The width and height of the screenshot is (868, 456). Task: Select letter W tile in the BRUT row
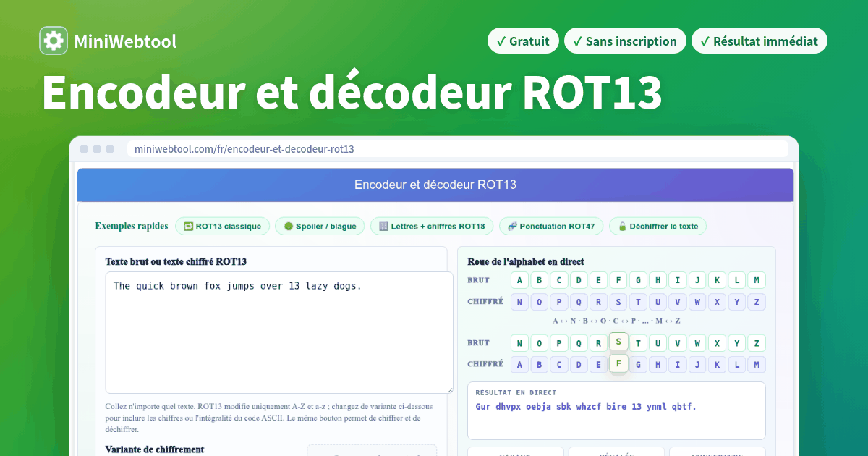coord(697,343)
